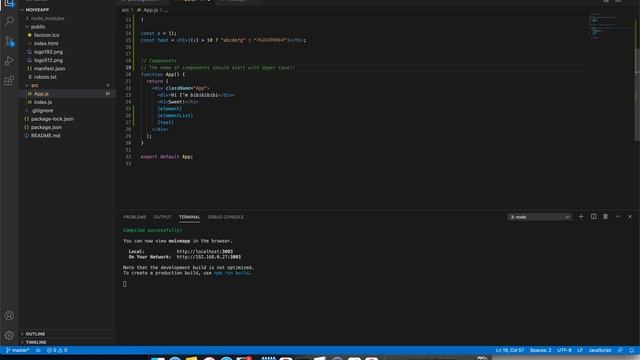Click the editor minimap
The height and width of the screenshot is (360, 640).
click(610, 27)
